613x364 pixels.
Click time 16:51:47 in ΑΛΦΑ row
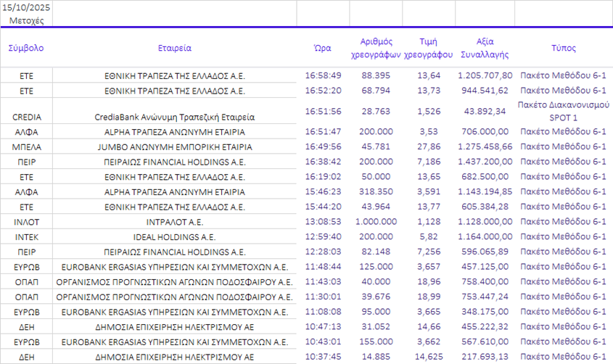tap(323, 132)
